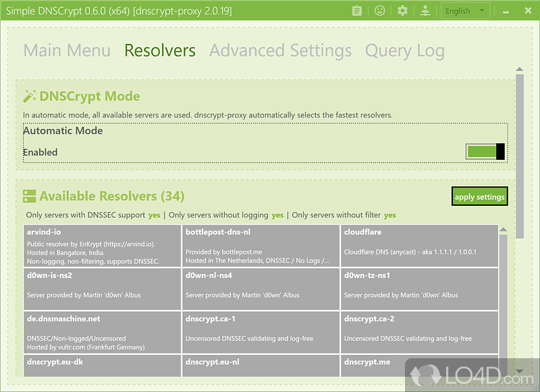Toggle 'Only servers without logging' filter

pos(277,215)
